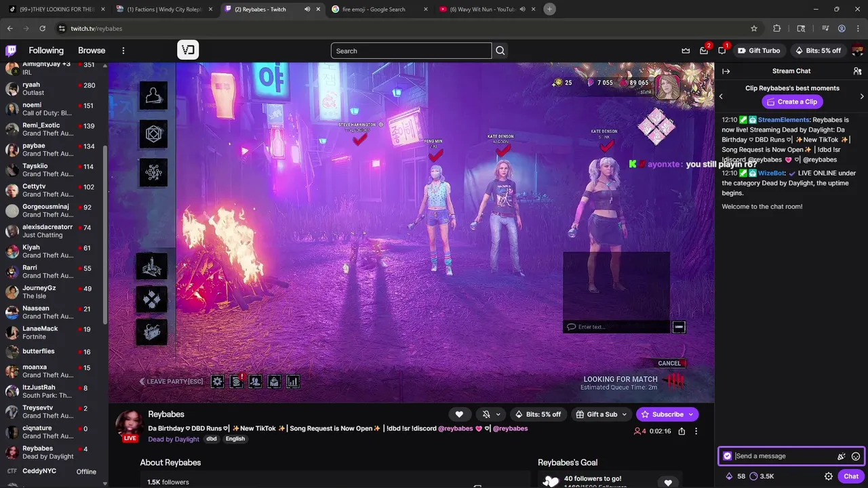Click the Bits balance diamond icon
Image resolution: width=868 pixels, height=488 pixels.
point(729,476)
